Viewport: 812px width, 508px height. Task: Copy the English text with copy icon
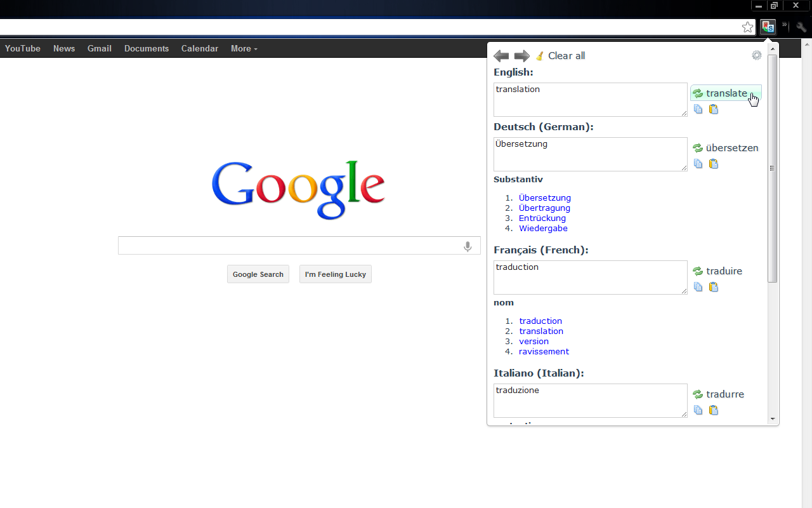(x=698, y=109)
